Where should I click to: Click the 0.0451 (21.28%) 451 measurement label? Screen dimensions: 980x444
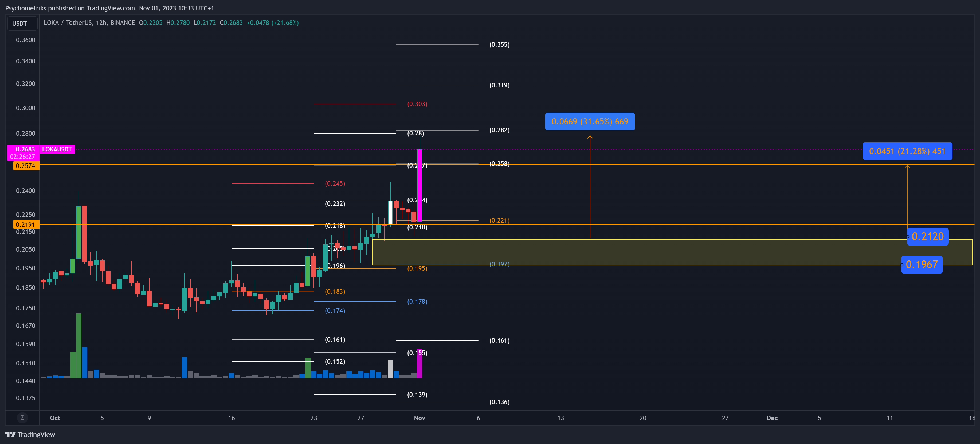pos(907,151)
